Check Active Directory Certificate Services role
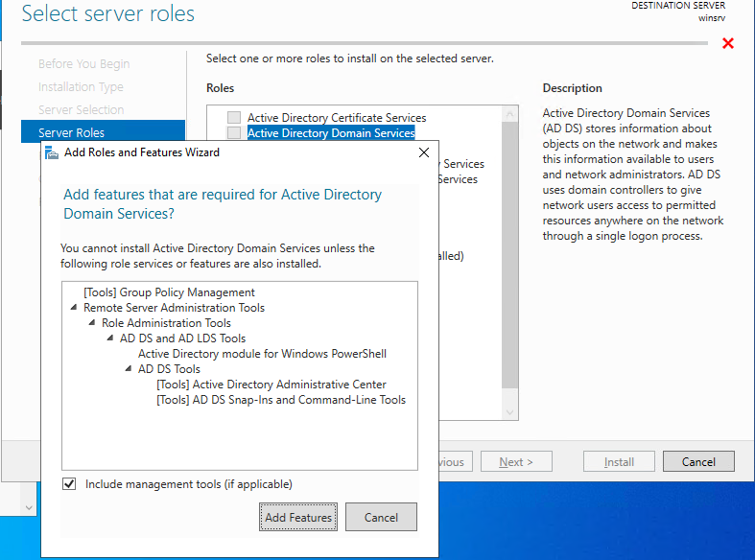The width and height of the screenshot is (755, 560). (x=234, y=118)
